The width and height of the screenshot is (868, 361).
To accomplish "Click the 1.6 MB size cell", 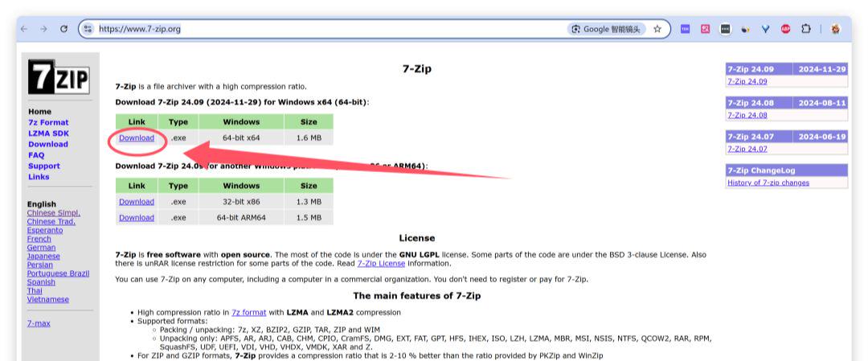I will (309, 137).
